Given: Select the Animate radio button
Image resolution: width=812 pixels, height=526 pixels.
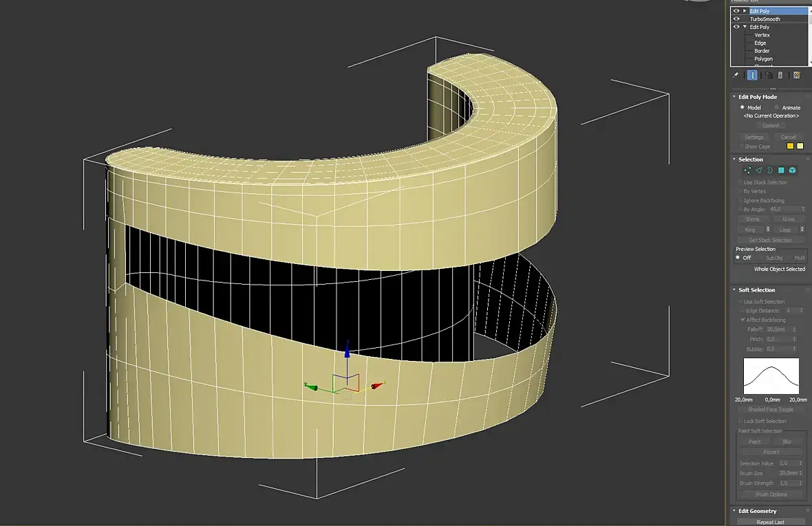Looking at the screenshot, I should (x=776, y=107).
